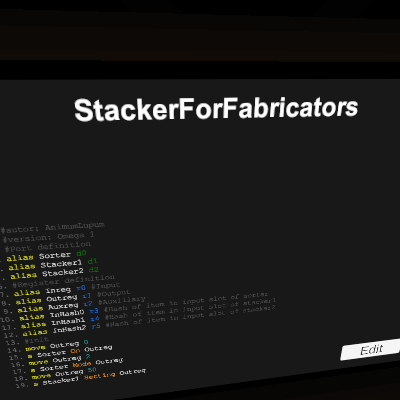The height and width of the screenshot is (400, 400).
Task: Click the 's Sorter On Outreg' code line
Action: (70, 353)
